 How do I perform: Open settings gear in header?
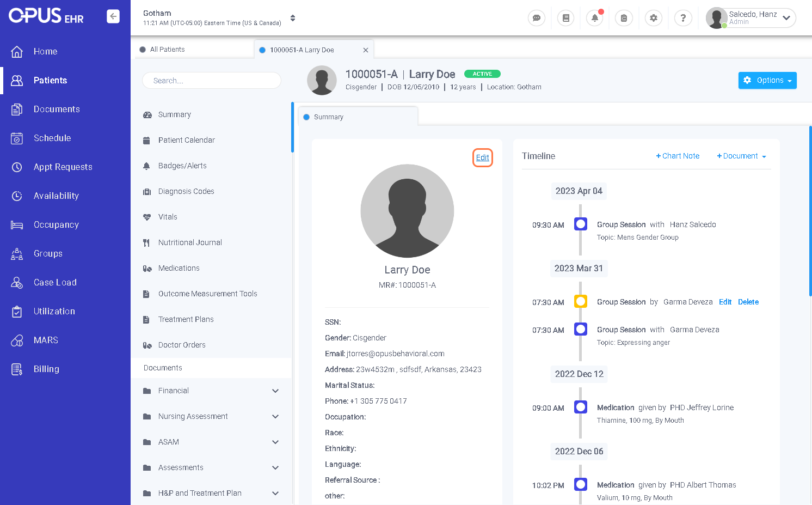[654, 18]
